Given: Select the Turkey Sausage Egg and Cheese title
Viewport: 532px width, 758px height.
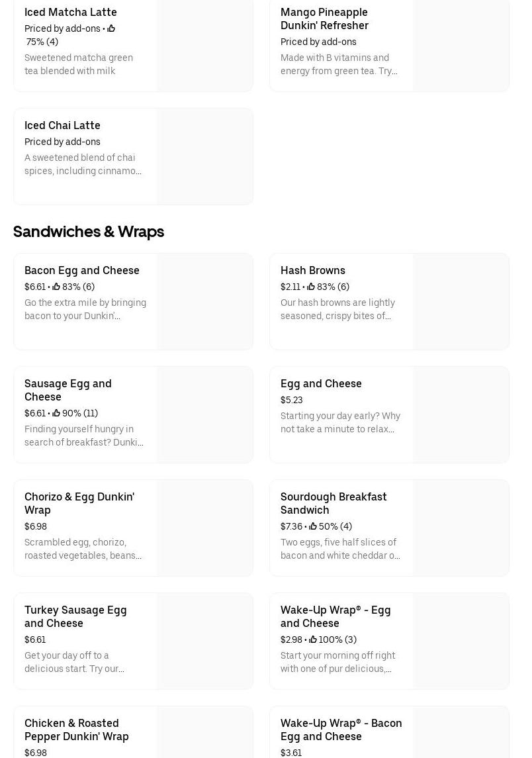Looking at the screenshot, I should [75, 616].
